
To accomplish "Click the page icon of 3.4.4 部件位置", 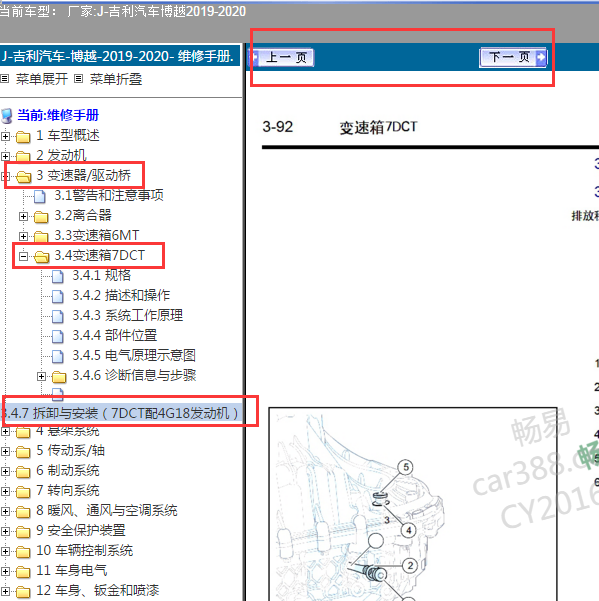I will click(58, 336).
